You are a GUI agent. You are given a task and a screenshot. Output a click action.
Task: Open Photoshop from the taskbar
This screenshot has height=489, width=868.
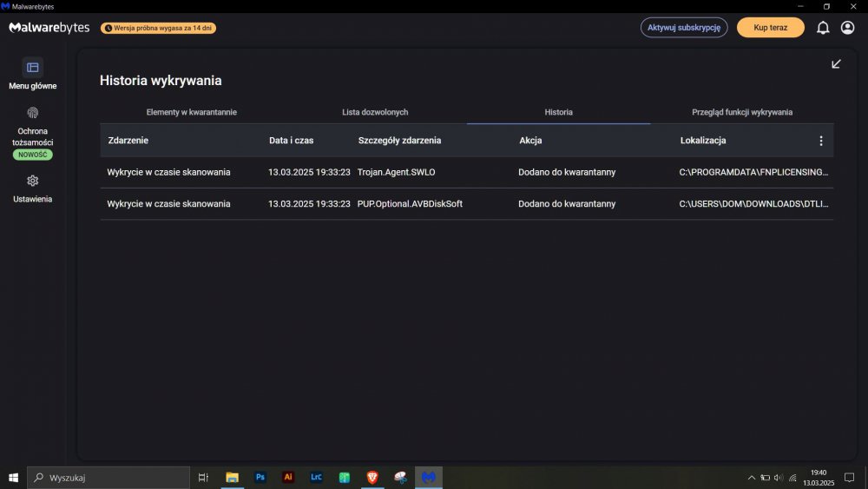(260, 477)
